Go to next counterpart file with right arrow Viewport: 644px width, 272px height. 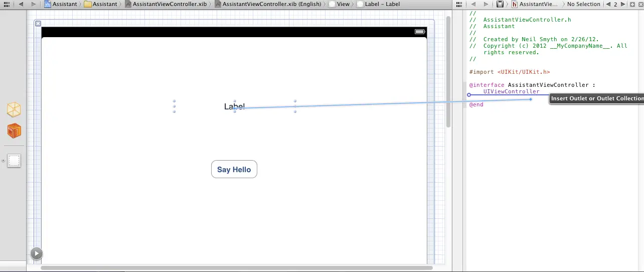[623, 4]
